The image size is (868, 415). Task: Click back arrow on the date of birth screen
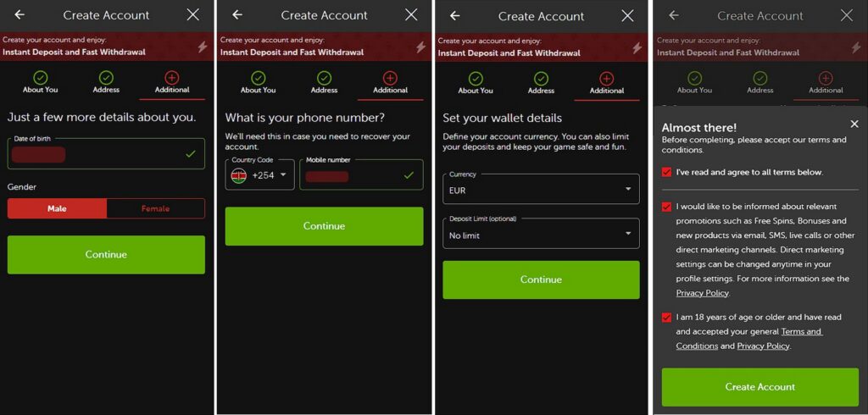[x=19, y=14]
